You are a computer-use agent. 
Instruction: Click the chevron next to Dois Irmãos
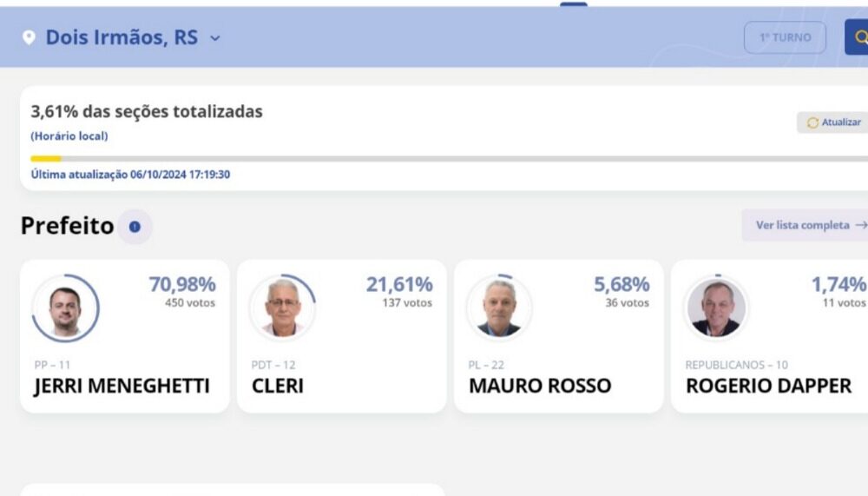tap(215, 38)
